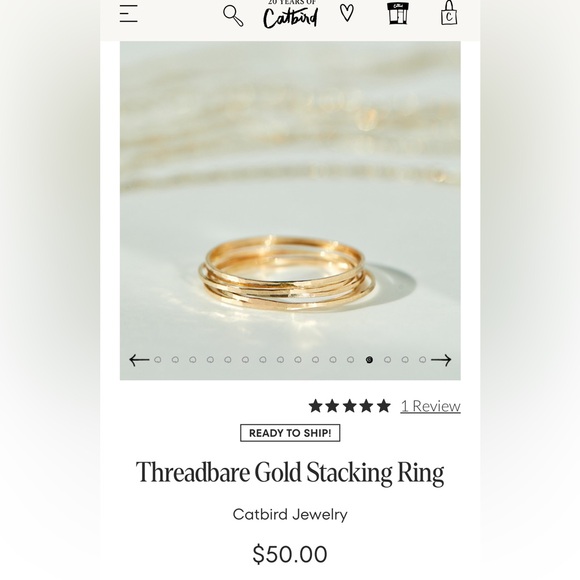The image size is (580, 580).
Task: Click the Threadbare Gold Stacking Ring title
Action: 290,473
